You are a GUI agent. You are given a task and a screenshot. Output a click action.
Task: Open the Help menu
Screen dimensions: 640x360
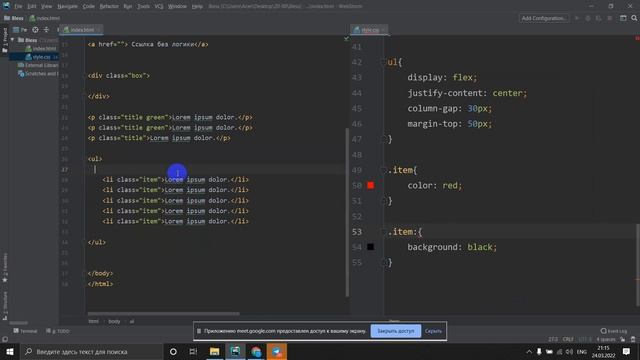(x=197, y=7)
